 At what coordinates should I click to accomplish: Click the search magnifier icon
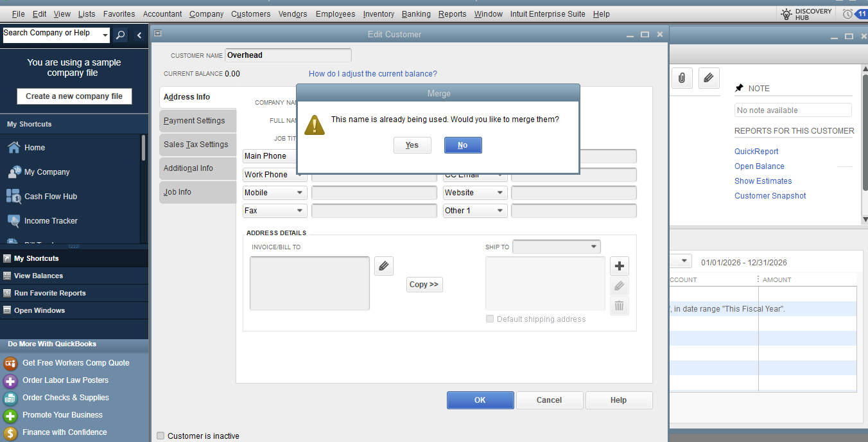(121, 36)
